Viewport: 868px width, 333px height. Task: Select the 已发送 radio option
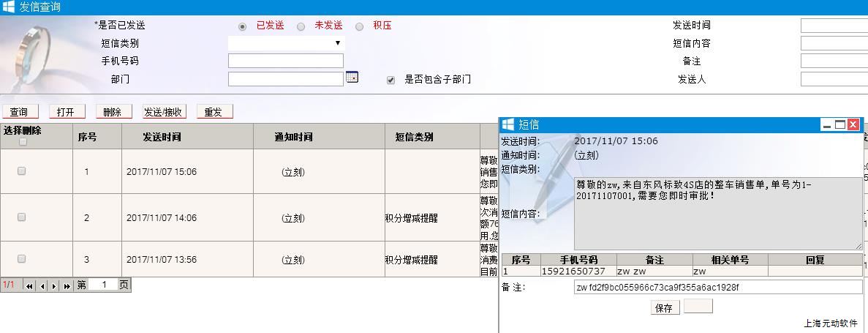click(x=243, y=26)
